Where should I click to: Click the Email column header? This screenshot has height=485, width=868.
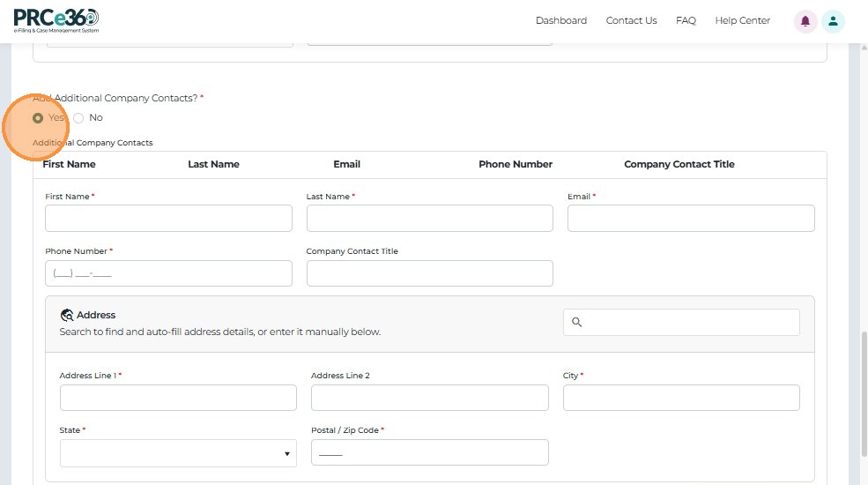[346, 164]
